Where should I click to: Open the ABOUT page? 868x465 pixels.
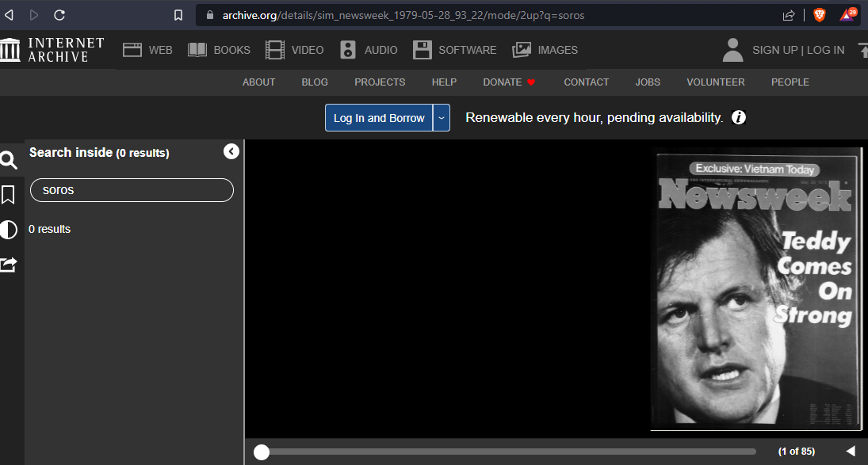258,82
